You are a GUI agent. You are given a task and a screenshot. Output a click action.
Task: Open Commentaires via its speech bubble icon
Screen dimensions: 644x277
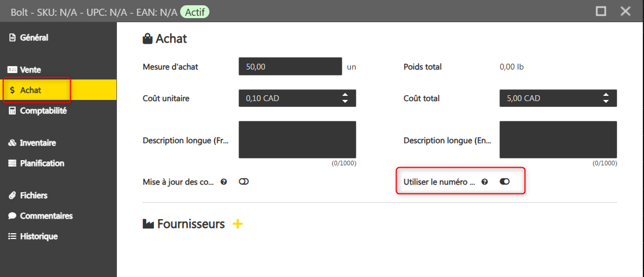(12, 216)
